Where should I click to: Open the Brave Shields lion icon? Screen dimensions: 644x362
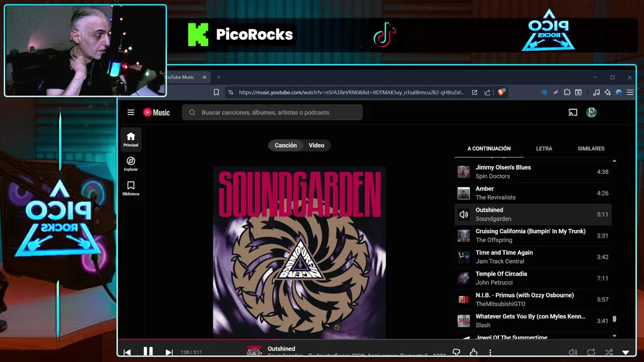click(x=501, y=93)
